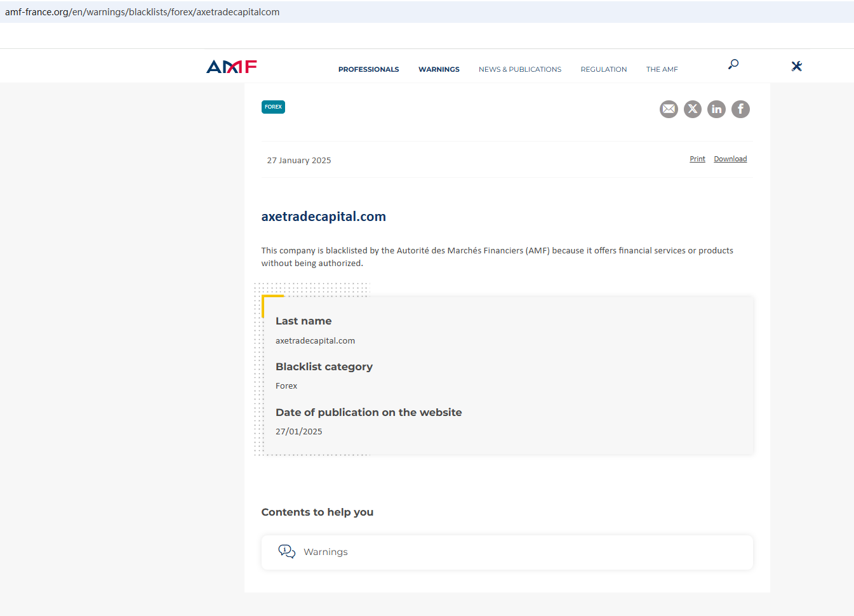This screenshot has height=616, width=854.
Task: Open the Warnings help content card
Action: (x=507, y=552)
